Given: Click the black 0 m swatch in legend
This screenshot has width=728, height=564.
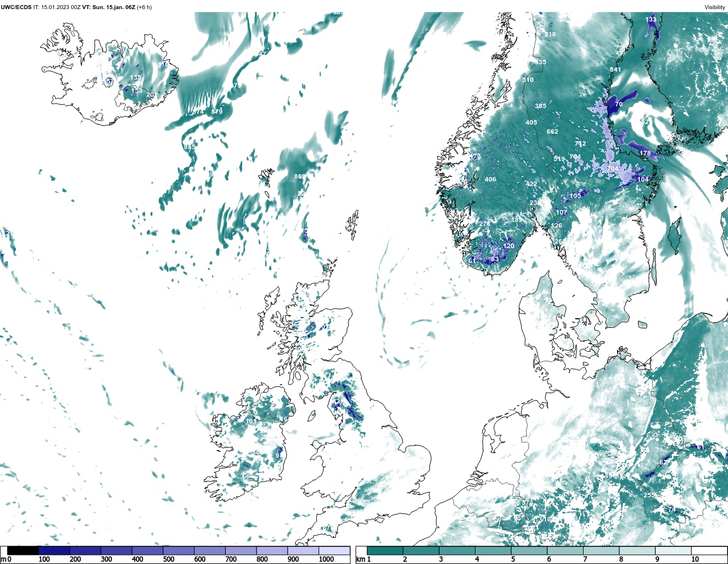Looking at the screenshot, I should [23, 550].
